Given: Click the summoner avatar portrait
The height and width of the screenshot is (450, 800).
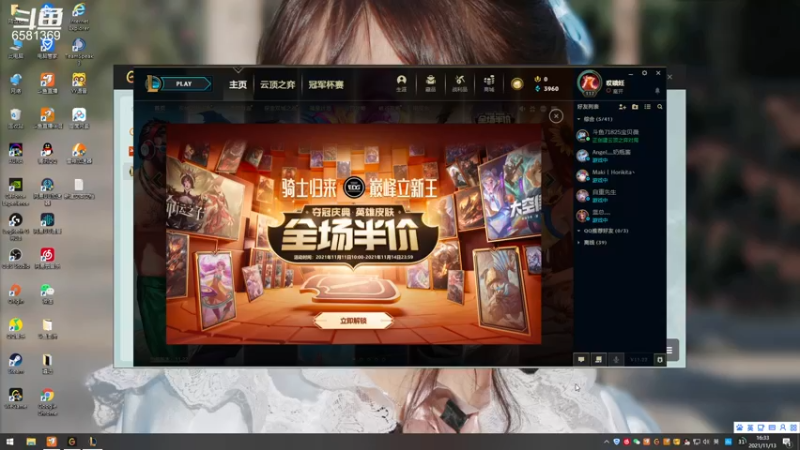Looking at the screenshot, I should click(589, 83).
